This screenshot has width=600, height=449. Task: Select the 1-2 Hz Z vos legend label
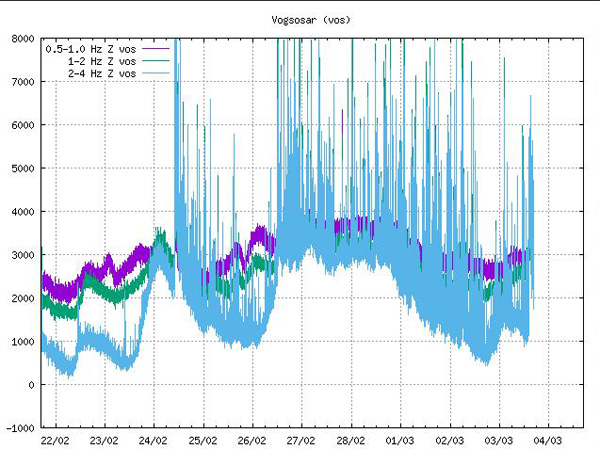pos(103,61)
